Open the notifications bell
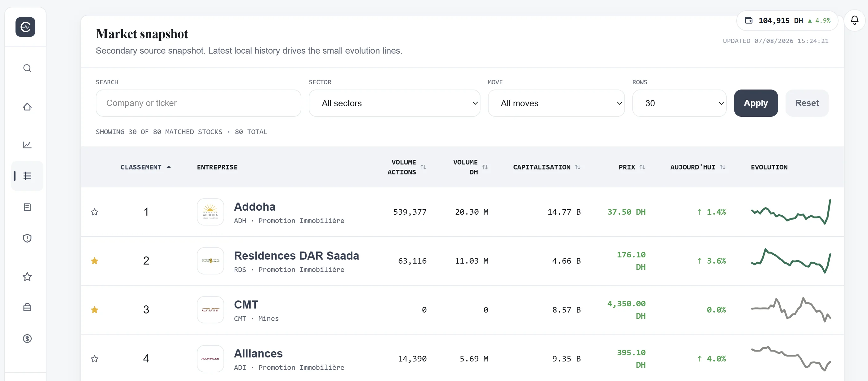 855,20
